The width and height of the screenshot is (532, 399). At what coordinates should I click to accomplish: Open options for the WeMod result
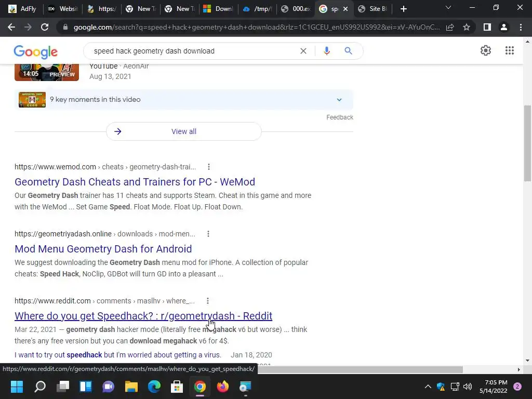pos(209,167)
